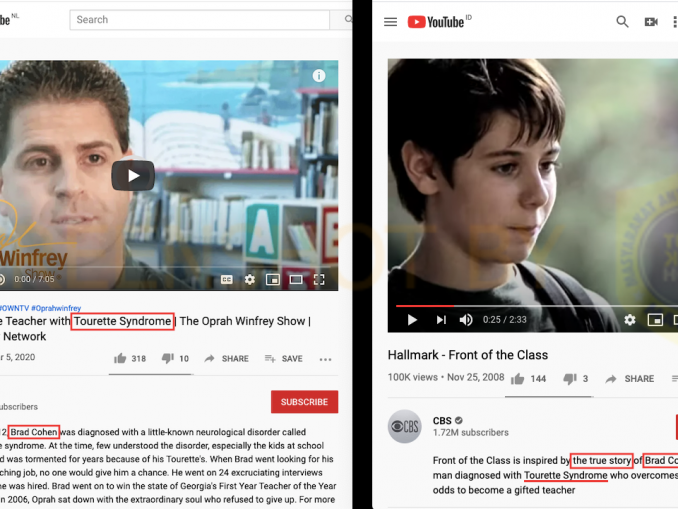
Task: Open search in the right YouTube window
Action: [622, 22]
